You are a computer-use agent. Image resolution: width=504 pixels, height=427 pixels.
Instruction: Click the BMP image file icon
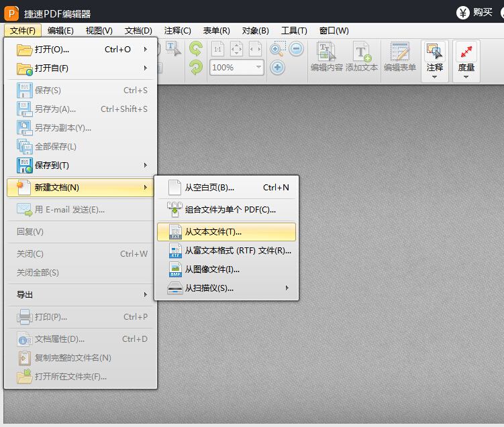[175, 269]
